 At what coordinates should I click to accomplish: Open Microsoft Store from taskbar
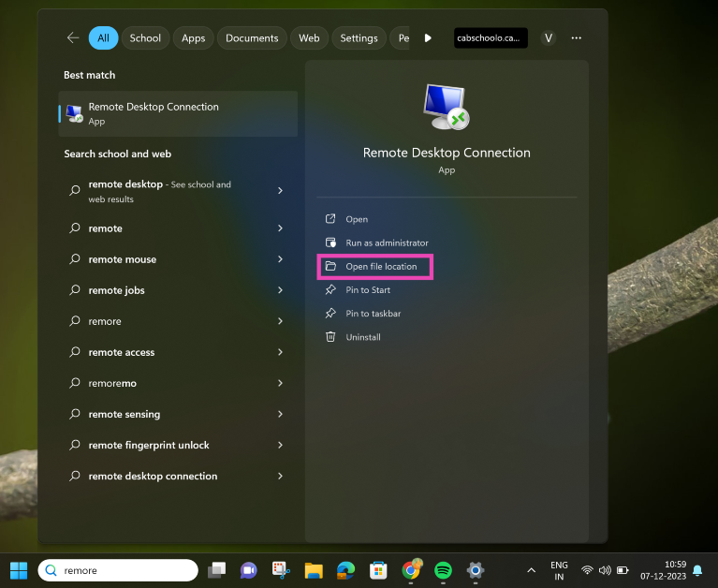tap(378, 569)
